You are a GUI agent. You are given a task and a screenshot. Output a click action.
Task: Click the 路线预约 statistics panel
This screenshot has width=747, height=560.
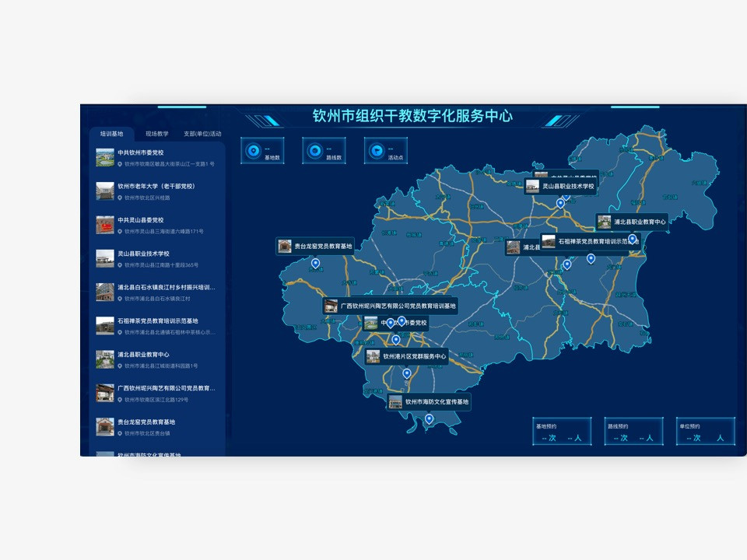tap(633, 432)
